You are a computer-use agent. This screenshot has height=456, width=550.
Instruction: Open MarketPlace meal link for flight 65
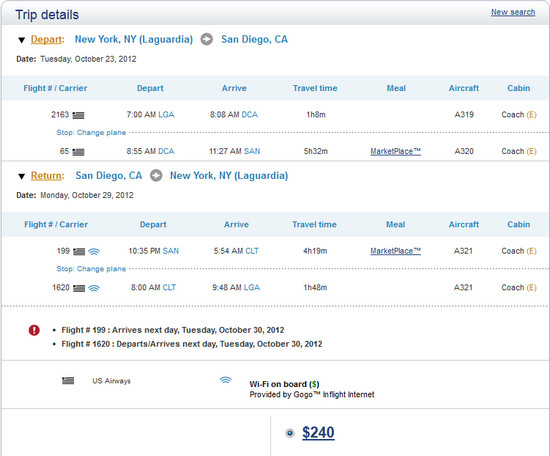(396, 152)
